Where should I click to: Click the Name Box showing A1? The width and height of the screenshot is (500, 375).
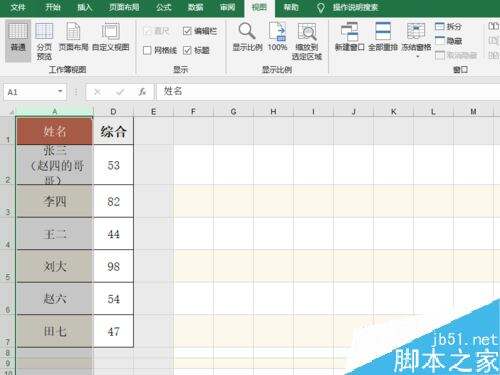tap(35, 92)
